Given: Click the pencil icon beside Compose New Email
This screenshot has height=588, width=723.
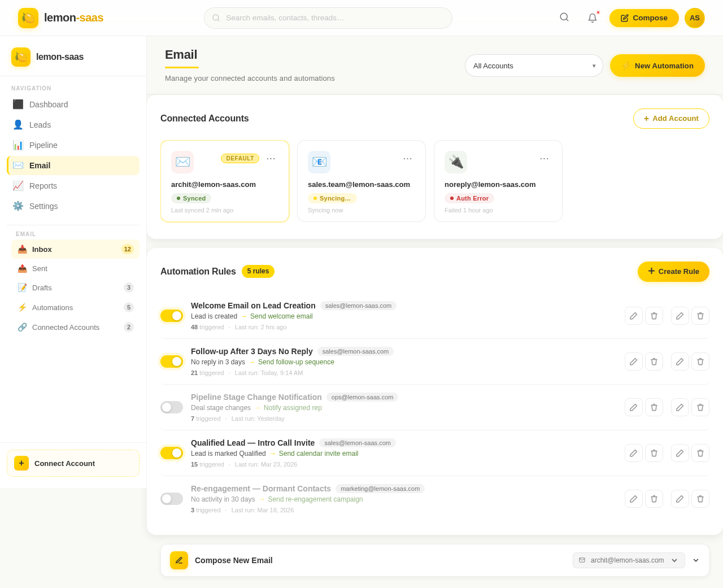Looking at the screenshot, I should click(178, 560).
